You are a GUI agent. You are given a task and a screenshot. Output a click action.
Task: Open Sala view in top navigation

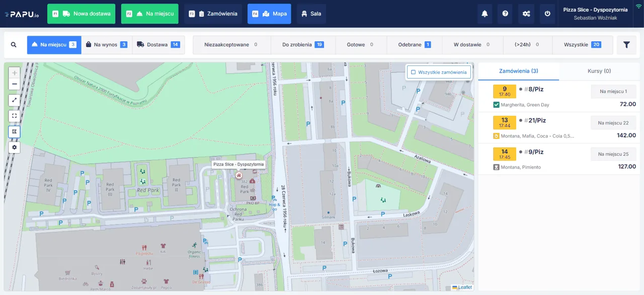311,14
